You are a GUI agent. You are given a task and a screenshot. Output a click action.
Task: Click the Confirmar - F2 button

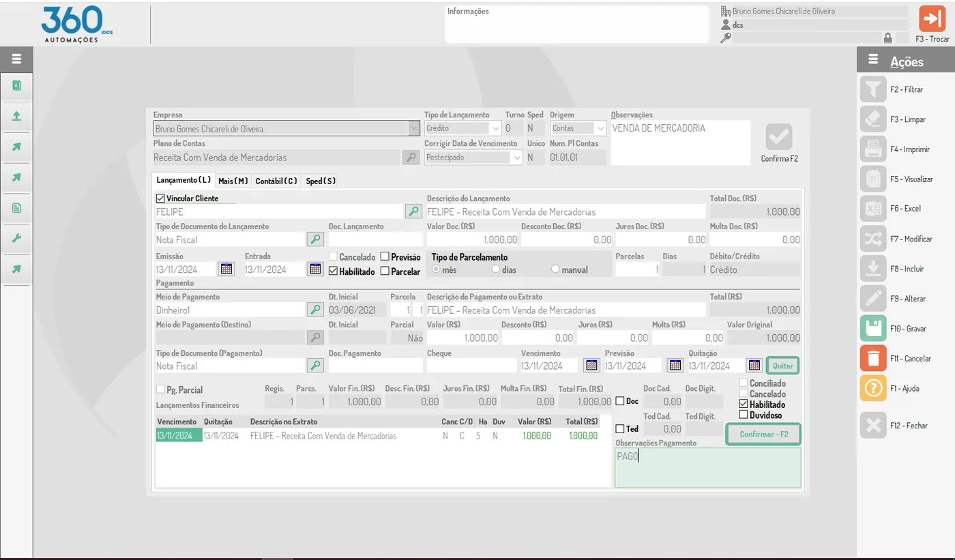tap(763, 434)
